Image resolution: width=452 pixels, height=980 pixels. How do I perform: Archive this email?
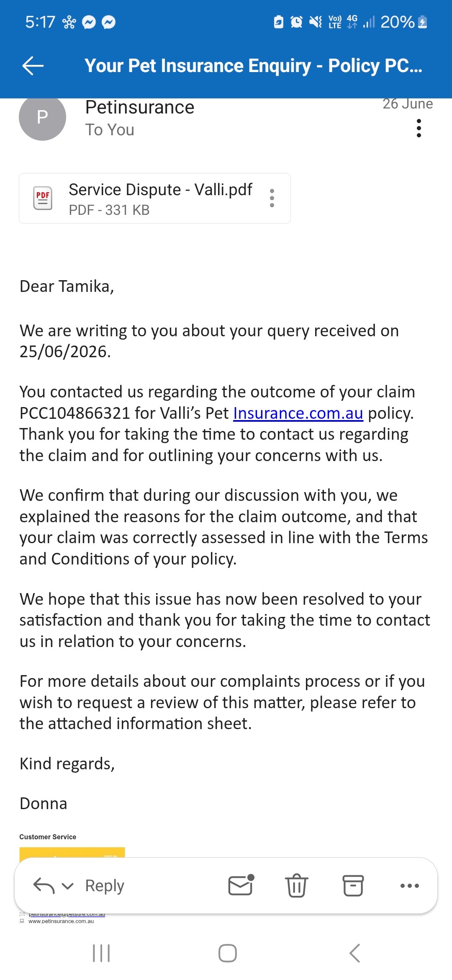click(353, 885)
